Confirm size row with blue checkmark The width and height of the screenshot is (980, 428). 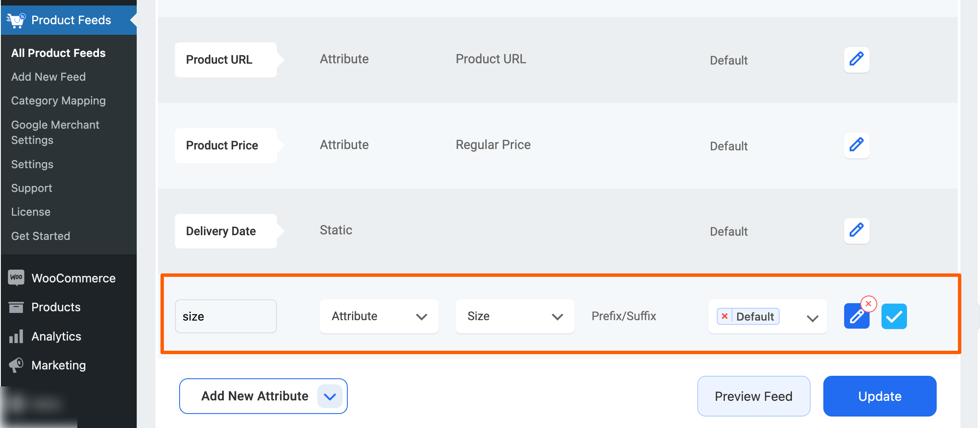pos(894,316)
